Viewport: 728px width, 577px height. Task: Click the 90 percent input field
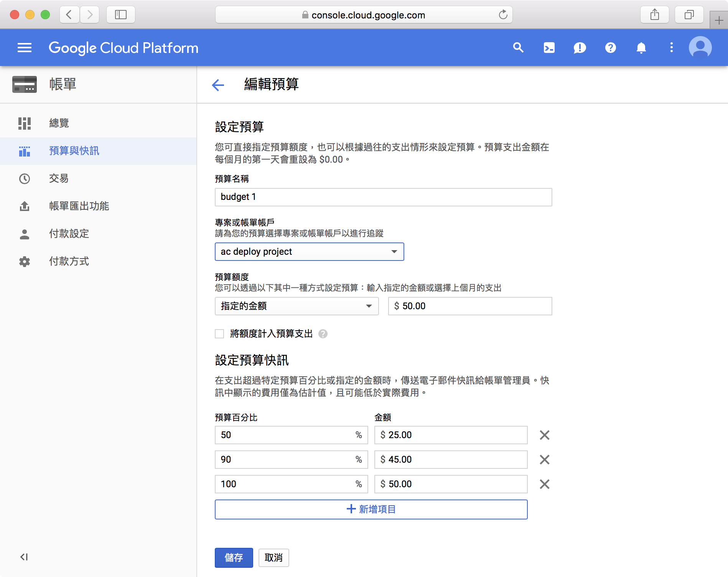point(292,460)
